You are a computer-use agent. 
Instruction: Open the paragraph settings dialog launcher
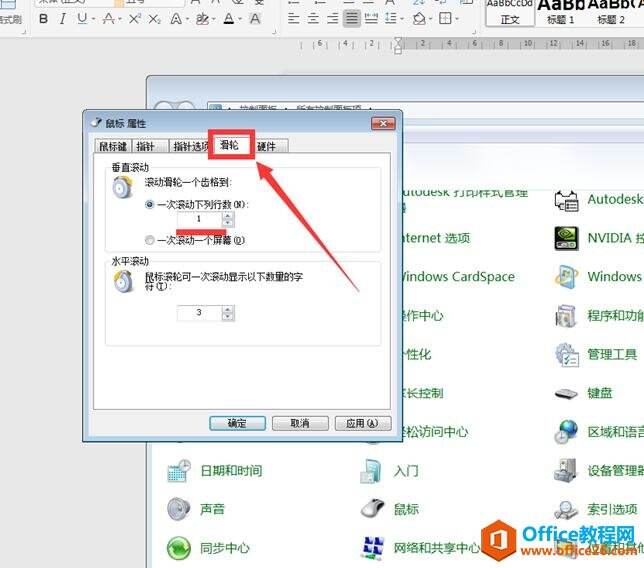click(x=474, y=31)
